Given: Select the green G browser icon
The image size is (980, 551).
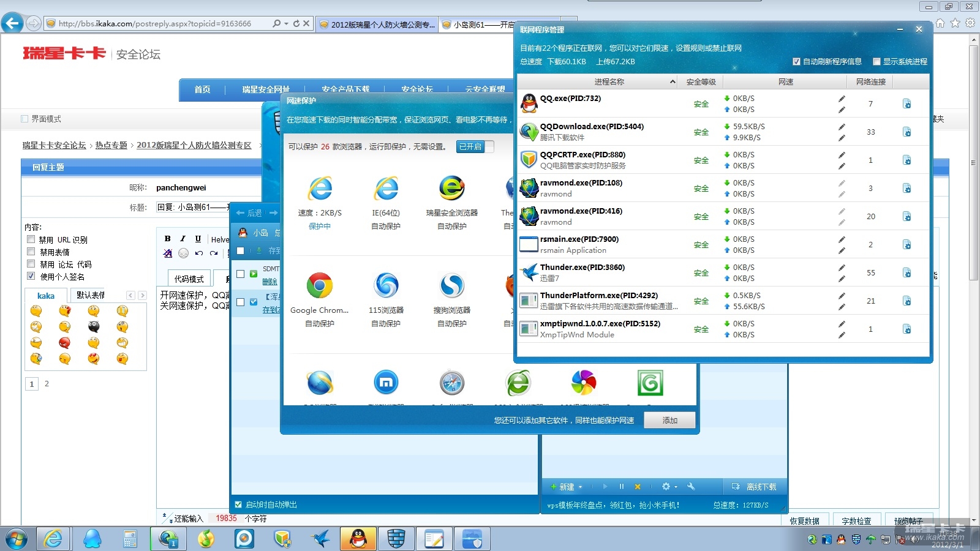Looking at the screenshot, I should coord(650,383).
